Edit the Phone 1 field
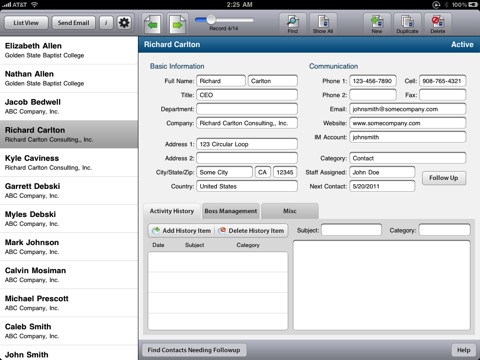 [373, 81]
